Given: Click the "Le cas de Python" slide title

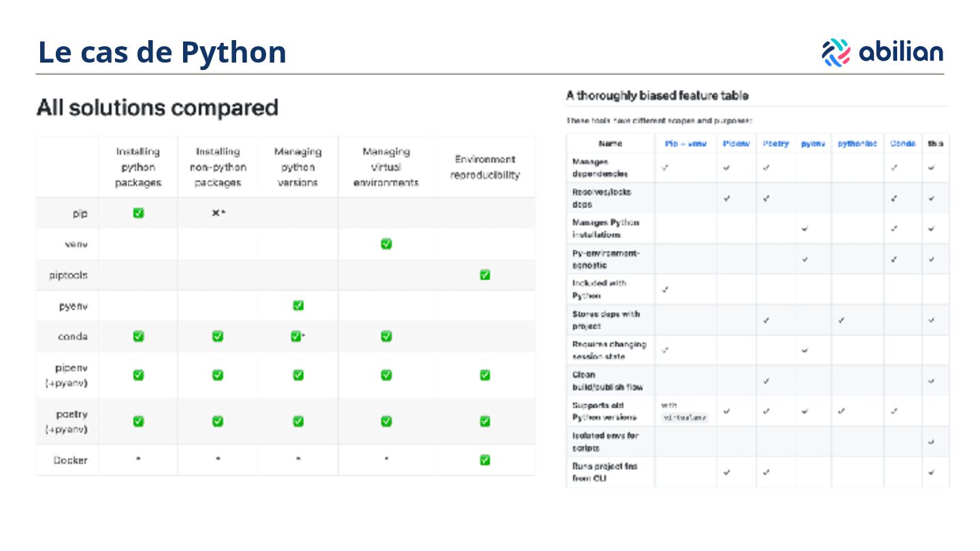Looking at the screenshot, I should point(162,52).
